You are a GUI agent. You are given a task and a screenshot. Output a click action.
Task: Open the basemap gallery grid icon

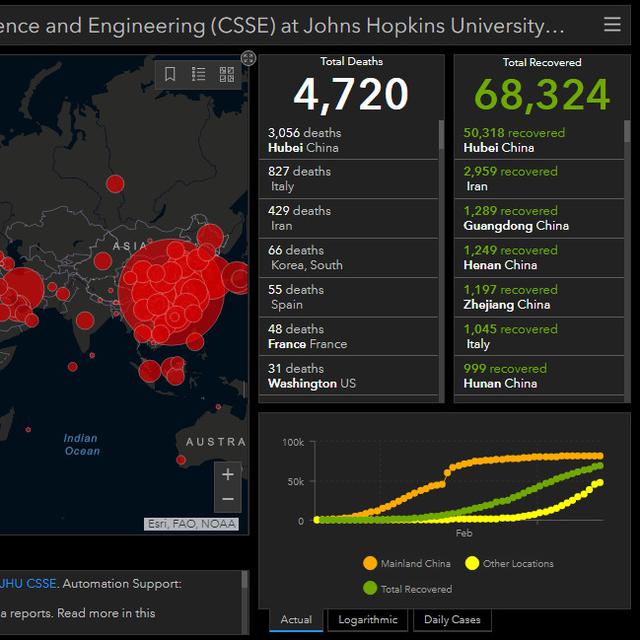227,74
